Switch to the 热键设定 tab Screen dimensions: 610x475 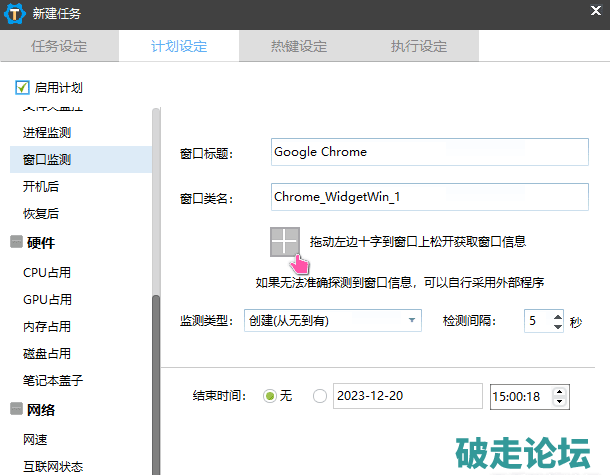[x=298, y=46]
